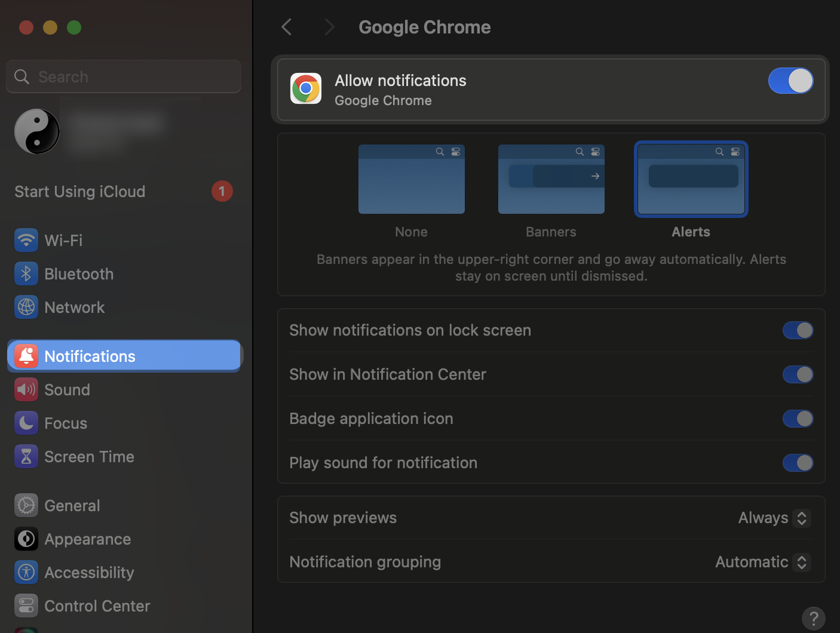
Task: Click the Google Chrome page title
Action: 425,27
